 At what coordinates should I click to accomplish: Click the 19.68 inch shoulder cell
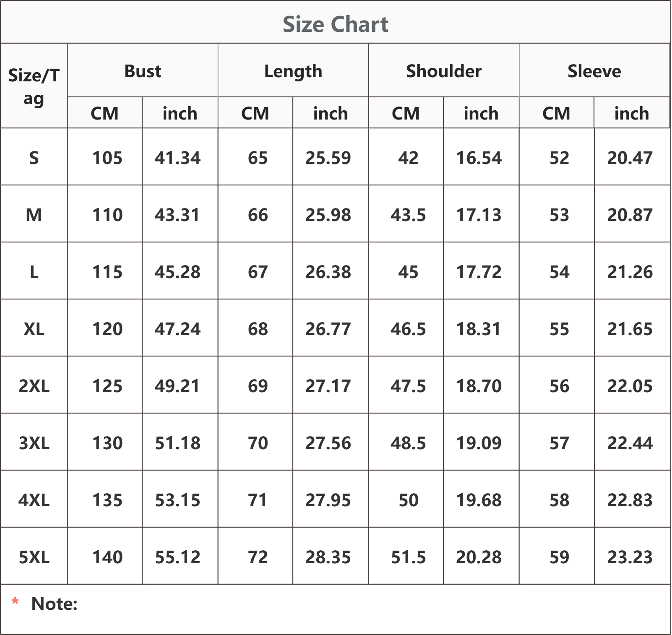coord(479,500)
